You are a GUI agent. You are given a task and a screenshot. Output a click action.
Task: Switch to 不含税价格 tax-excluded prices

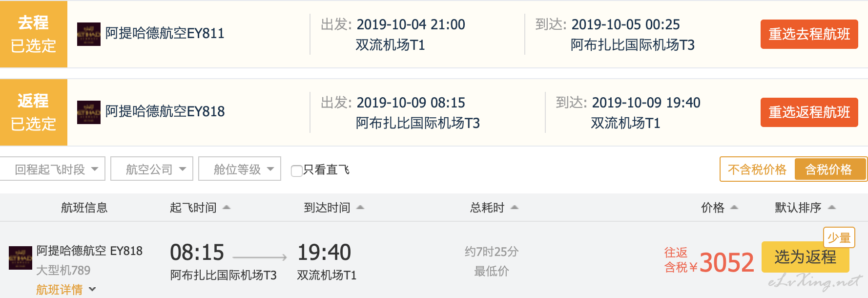coord(757,170)
